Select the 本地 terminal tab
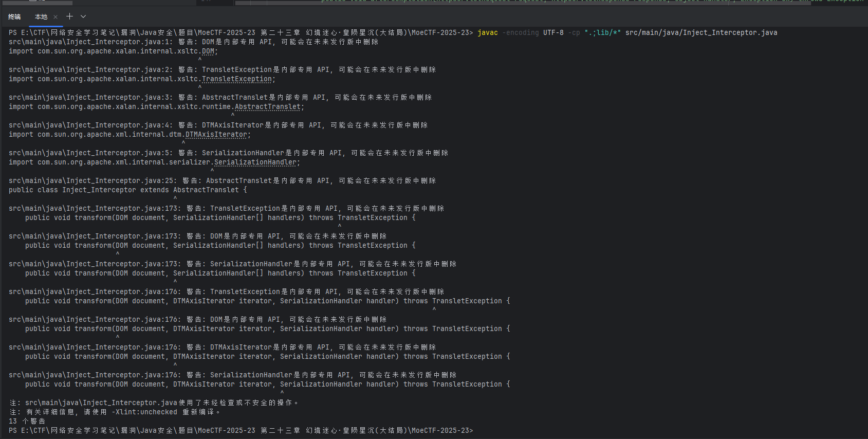 coord(41,17)
